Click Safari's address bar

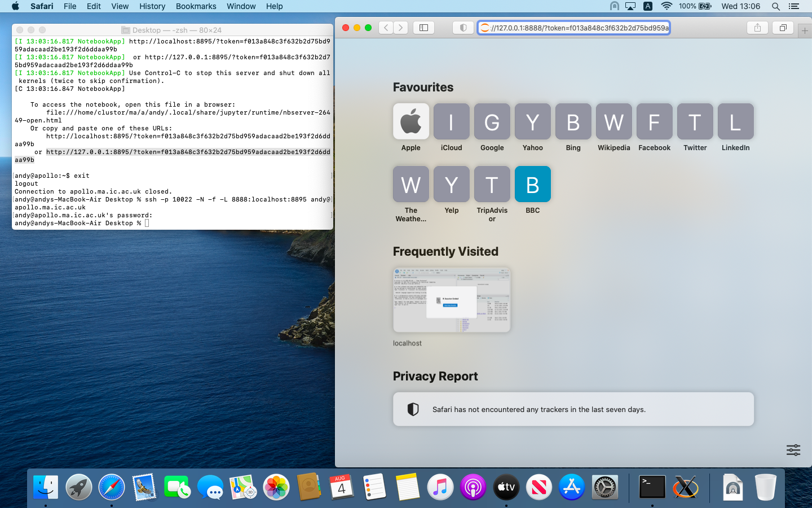click(x=574, y=28)
